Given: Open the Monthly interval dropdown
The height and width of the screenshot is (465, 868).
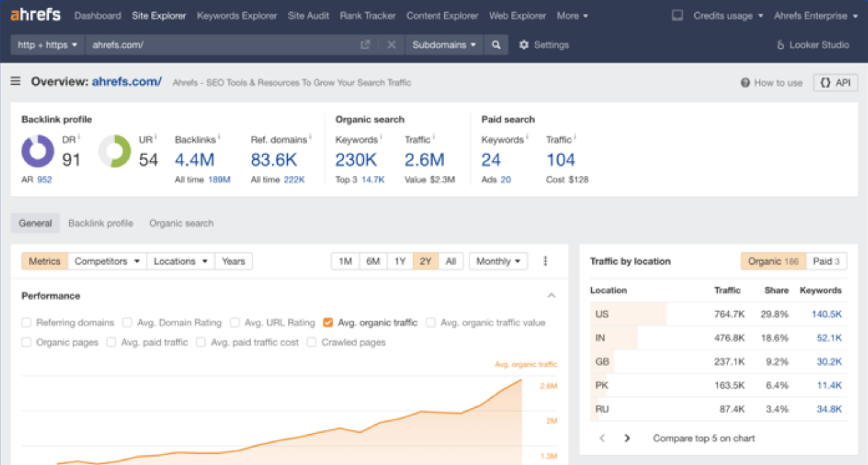Looking at the screenshot, I should [498, 261].
